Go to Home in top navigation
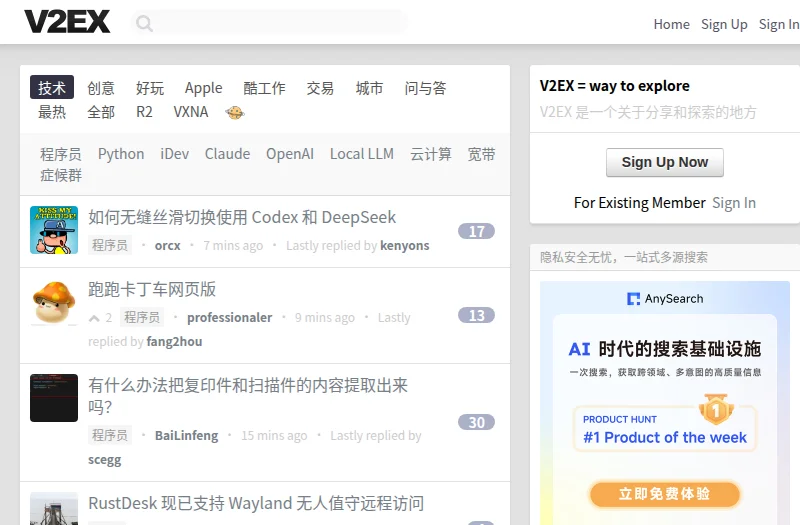 click(671, 24)
